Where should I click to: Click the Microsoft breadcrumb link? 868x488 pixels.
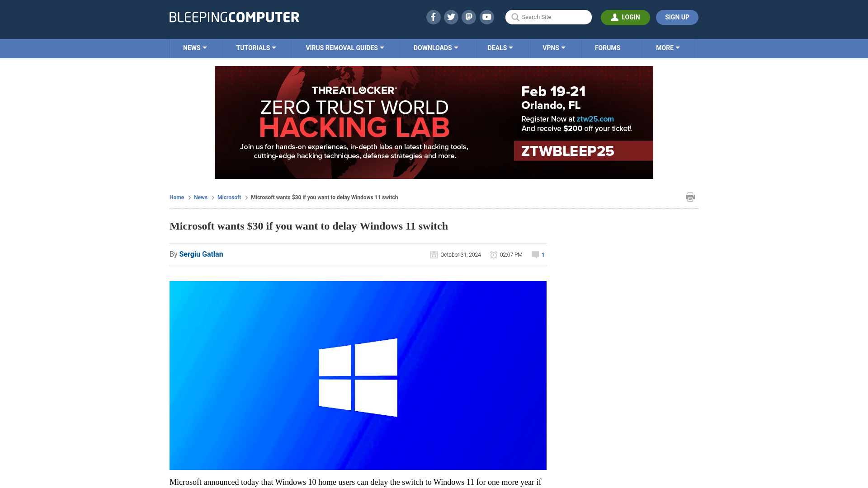pyautogui.click(x=229, y=197)
